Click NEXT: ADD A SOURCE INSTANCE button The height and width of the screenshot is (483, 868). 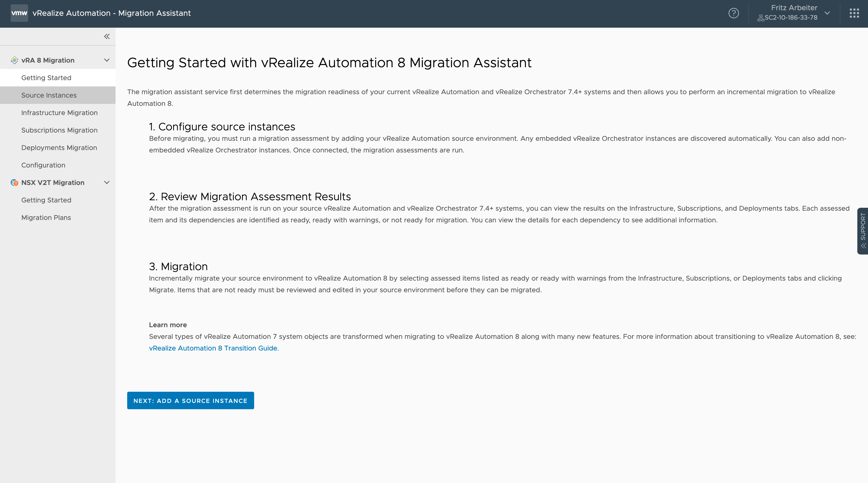point(190,400)
